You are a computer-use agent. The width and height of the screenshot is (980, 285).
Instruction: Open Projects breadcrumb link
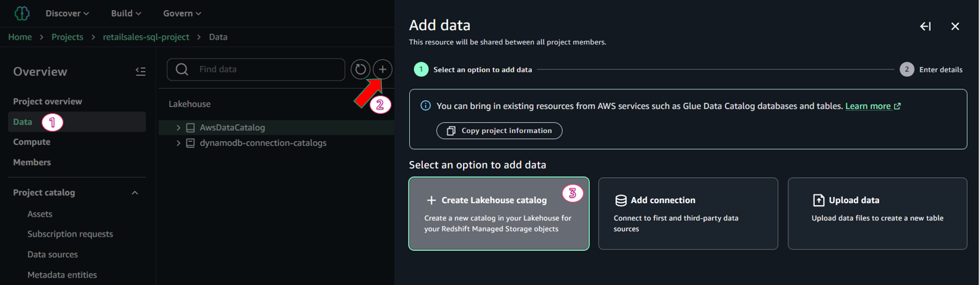[x=68, y=37]
